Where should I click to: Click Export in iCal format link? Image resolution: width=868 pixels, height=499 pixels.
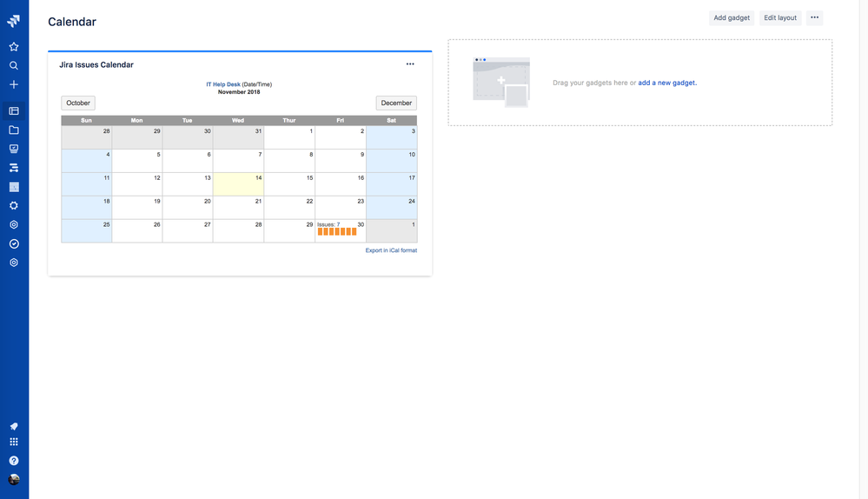coord(391,250)
